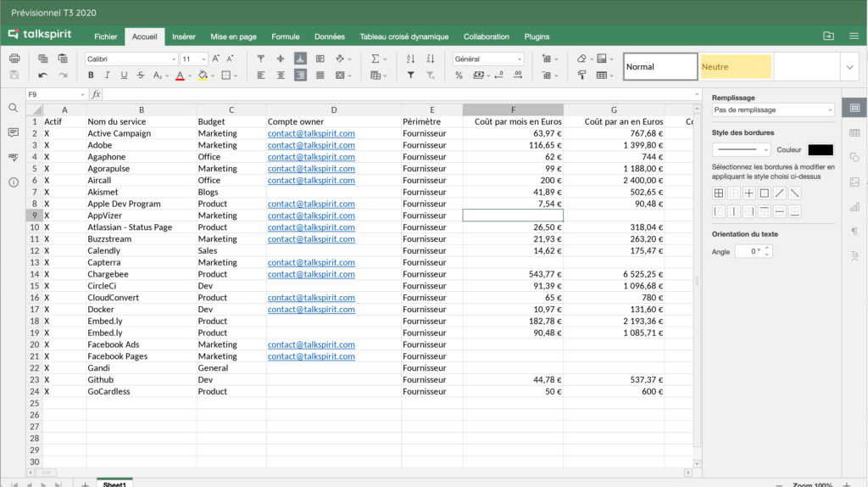Open the Tableau croisé dynamique tab
This screenshot has width=868, height=487.
tap(403, 36)
